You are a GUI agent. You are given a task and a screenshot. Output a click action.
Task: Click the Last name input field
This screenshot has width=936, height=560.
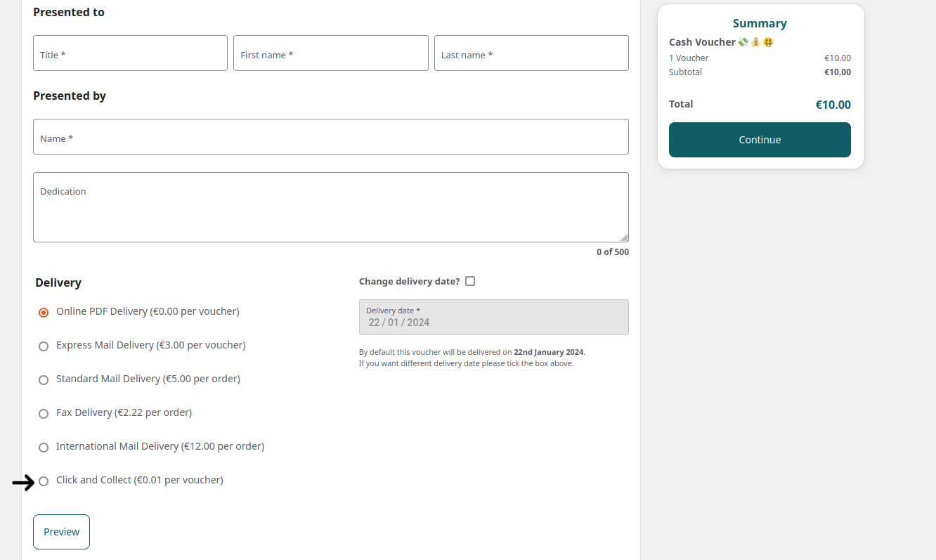click(531, 53)
